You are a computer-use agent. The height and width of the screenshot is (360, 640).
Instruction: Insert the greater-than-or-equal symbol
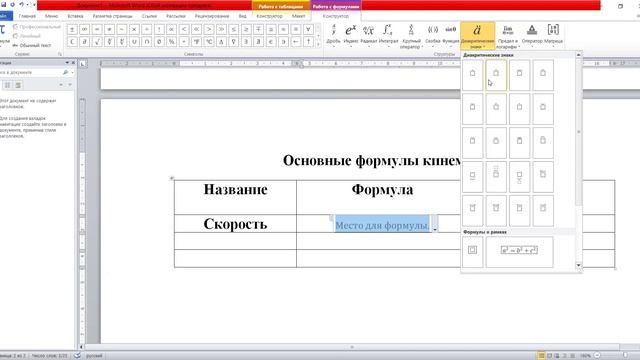click(246, 29)
